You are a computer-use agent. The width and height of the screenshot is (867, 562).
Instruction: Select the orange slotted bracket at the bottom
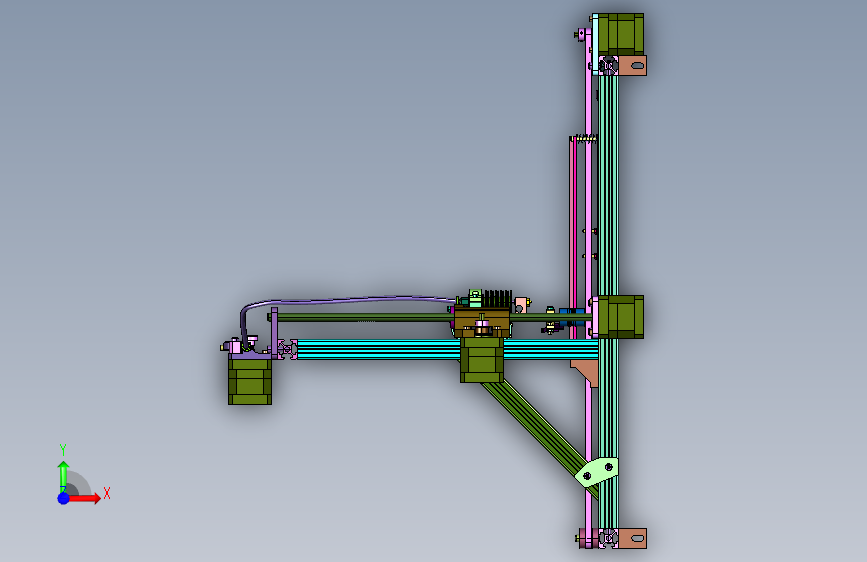[x=632, y=538]
